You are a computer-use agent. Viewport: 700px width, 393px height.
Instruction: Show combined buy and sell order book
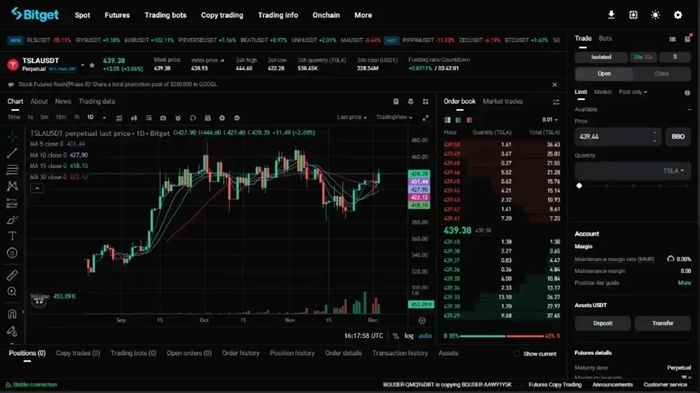click(447, 120)
